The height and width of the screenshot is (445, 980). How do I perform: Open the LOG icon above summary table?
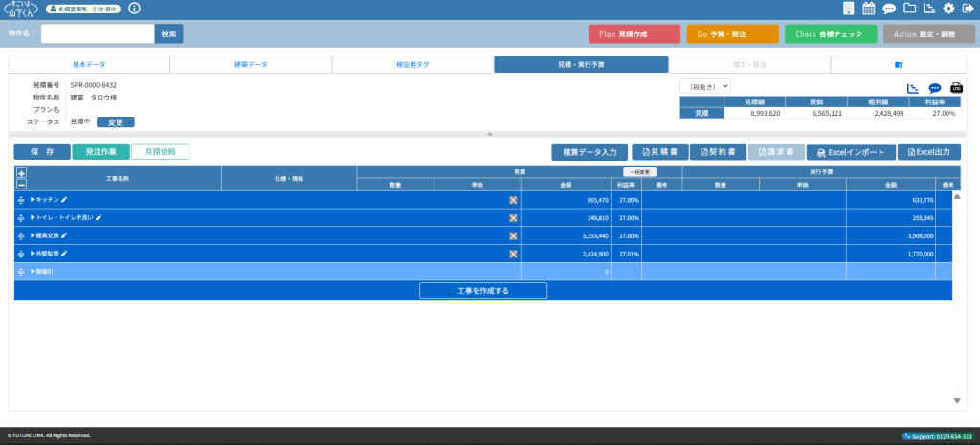pos(955,88)
